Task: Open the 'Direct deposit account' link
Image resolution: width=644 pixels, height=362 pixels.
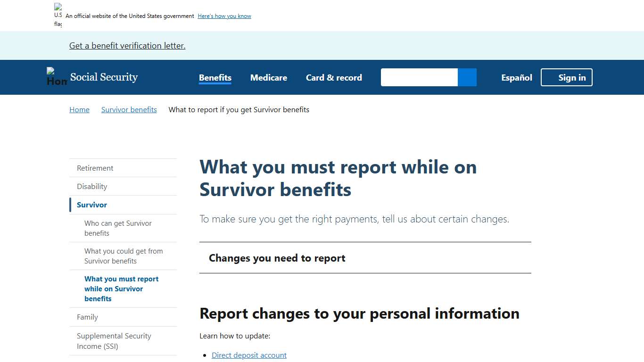Action: (x=249, y=355)
